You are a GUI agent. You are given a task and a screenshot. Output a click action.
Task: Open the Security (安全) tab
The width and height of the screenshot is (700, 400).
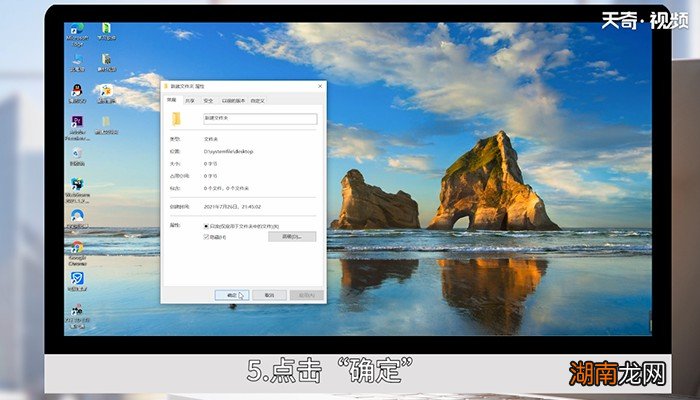point(208,100)
